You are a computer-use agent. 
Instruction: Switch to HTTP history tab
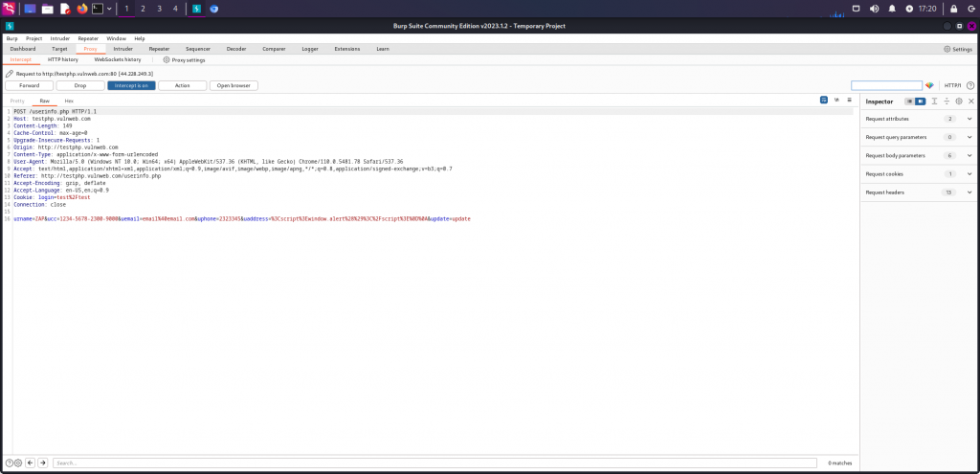coord(63,59)
